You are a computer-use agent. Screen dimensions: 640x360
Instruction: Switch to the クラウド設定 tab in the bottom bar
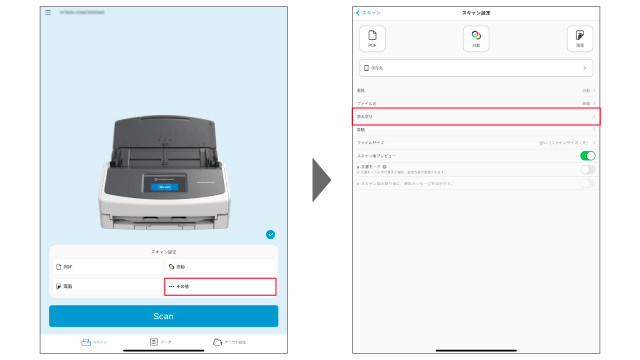click(229, 342)
